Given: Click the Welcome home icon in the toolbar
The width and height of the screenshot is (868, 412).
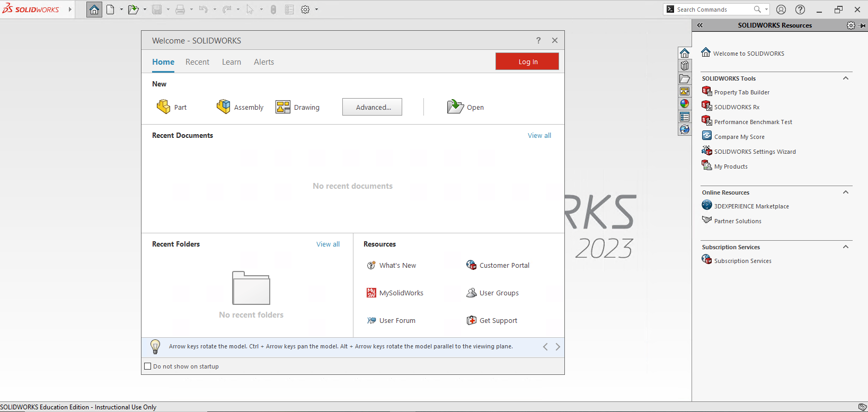Looking at the screenshot, I should [x=94, y=10].
